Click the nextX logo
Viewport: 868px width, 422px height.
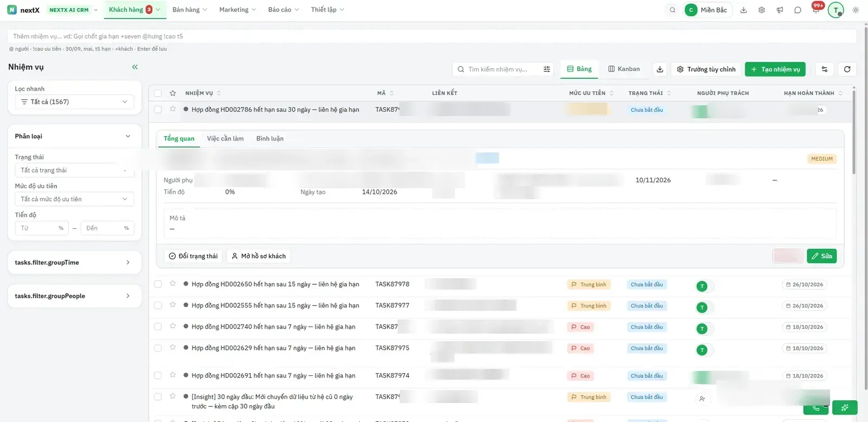point(23,10)
